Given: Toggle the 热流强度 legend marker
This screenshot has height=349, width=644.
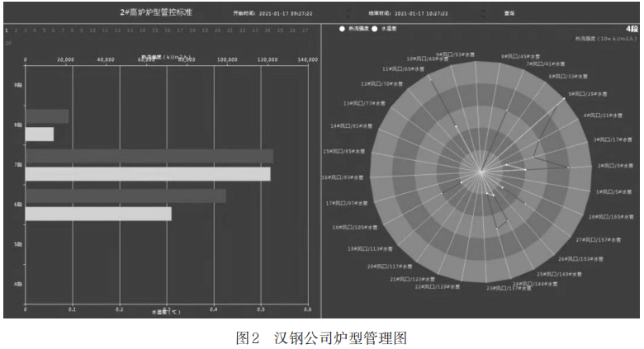Looking at the screenshot, I should pyautogui.click(x=342, y=28).
